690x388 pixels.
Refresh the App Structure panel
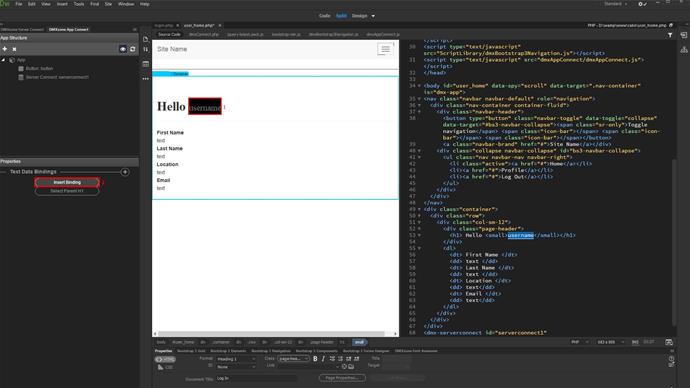pos(132,49)
